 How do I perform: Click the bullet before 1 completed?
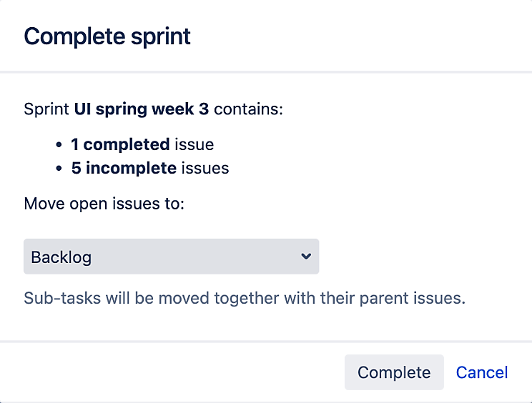click(x=59, y=145)
